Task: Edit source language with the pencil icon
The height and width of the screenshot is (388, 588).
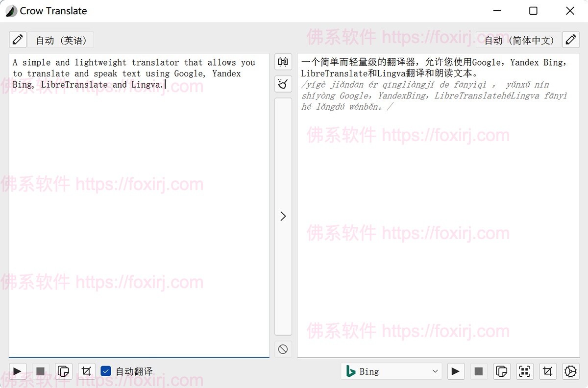Action: click(18, 40)
